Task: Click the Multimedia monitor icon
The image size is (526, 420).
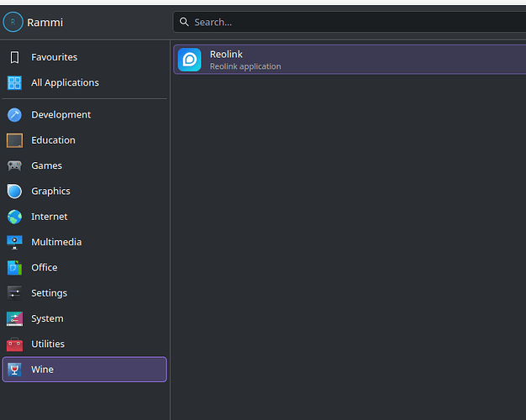Action: (14, 242)
